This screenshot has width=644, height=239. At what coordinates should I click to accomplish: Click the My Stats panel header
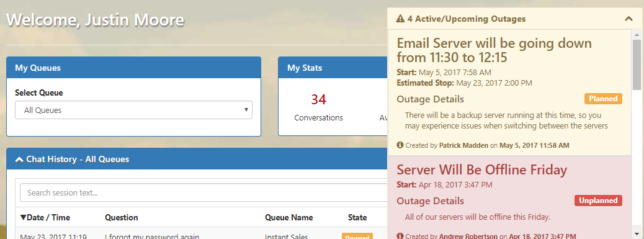coord(333,68)
